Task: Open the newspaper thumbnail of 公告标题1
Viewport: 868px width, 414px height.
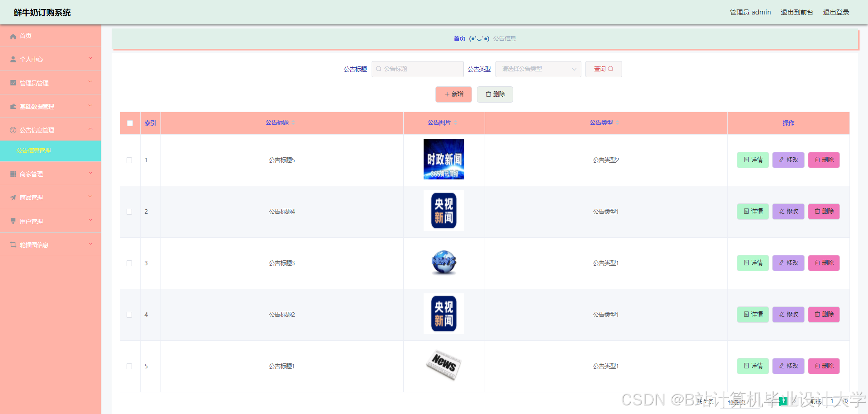Action: click(x=444, y=365)
